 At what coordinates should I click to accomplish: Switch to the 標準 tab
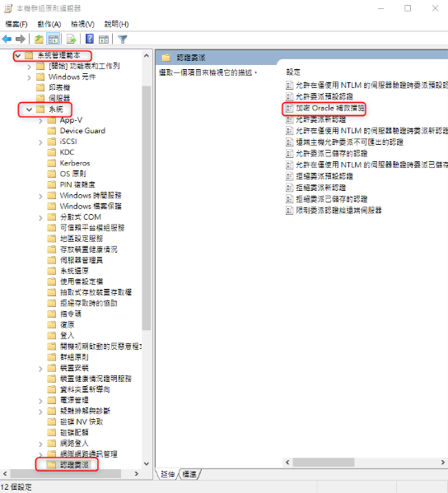[x=189, y=474]
